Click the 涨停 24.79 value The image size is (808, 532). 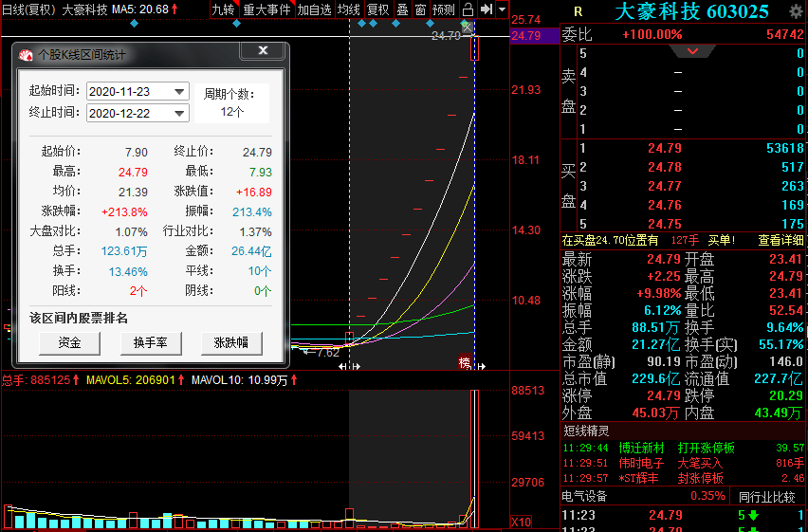point(664,395)
